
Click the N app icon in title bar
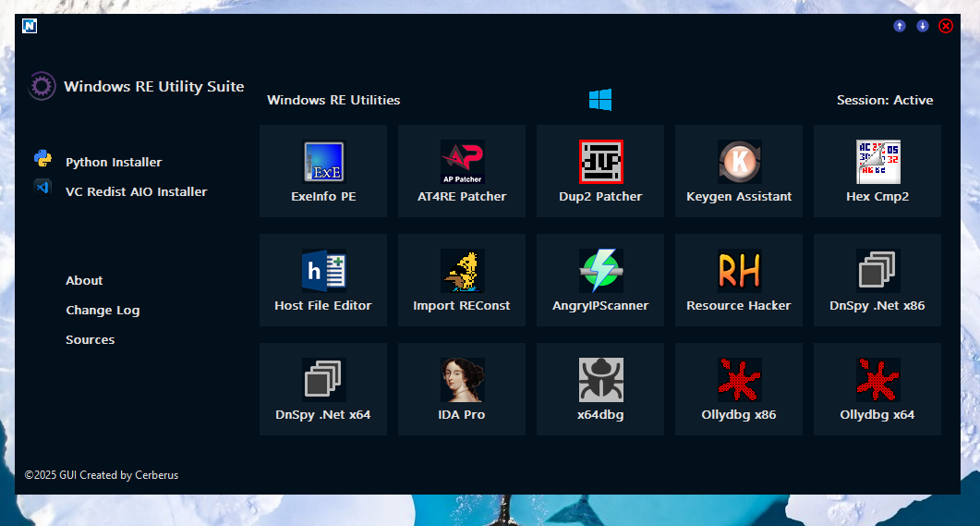[30, 26]
